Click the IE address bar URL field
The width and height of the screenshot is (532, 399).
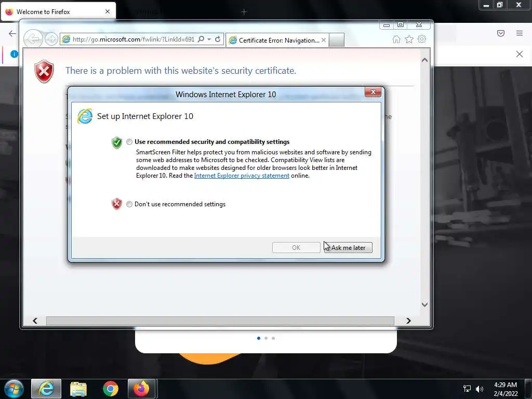tap(133, 39)
